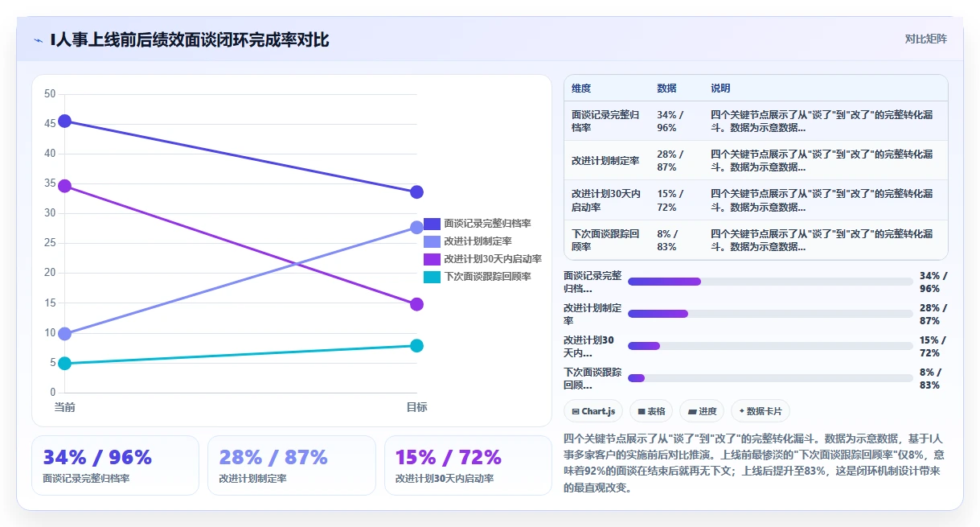Click the 34% / 96% value beside progress bar
The height and width of the screenshot is (527, 980).
(933, 282)
